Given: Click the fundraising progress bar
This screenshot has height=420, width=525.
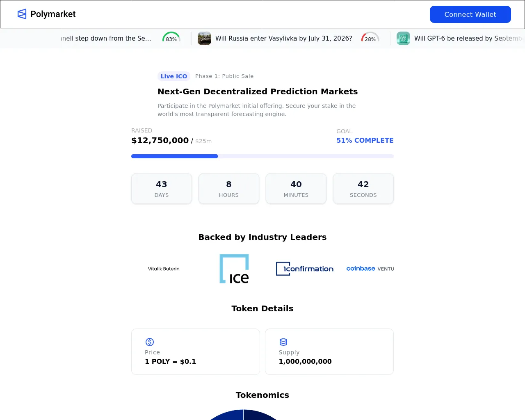Looking at the screenshot, I should tap(262, 156).
